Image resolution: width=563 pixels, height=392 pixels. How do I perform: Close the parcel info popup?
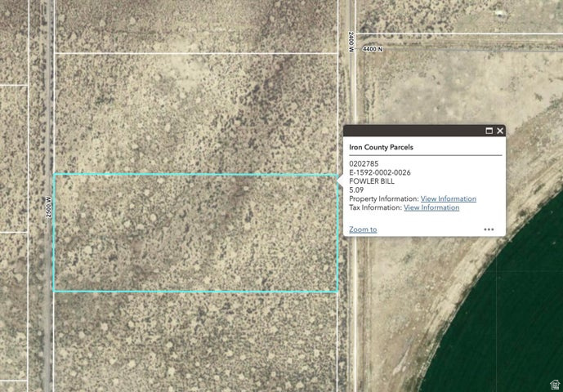[500, 131]
